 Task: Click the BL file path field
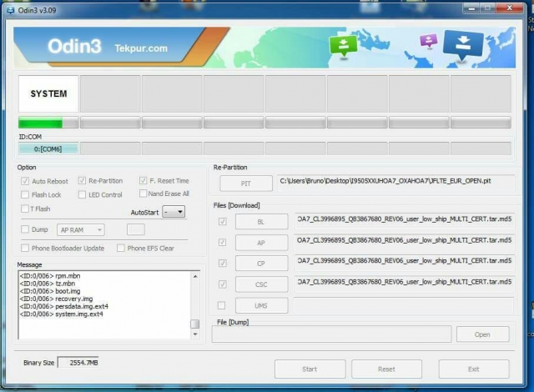point(404,221)
